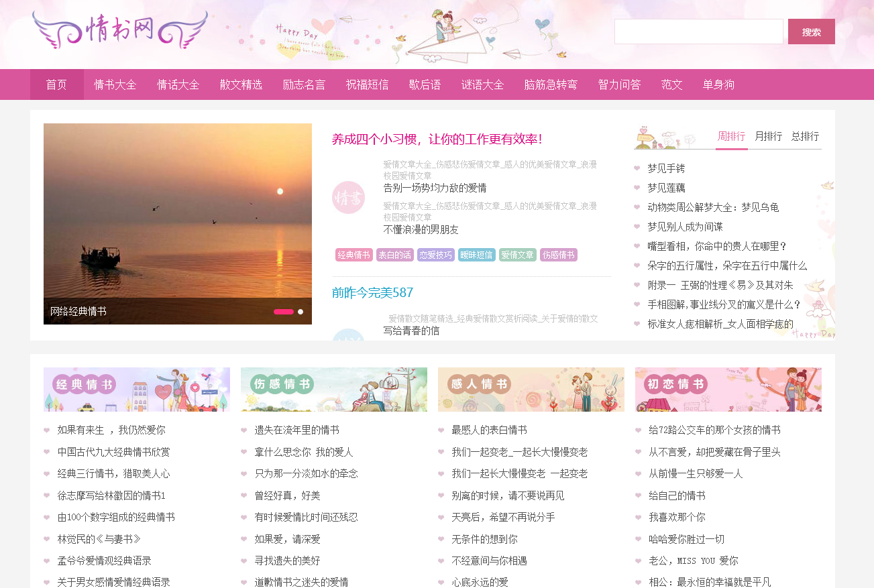Open 朵字的五行属性 ranking link
The width and height of the screenshot is (874, 588).
point(727,266)
